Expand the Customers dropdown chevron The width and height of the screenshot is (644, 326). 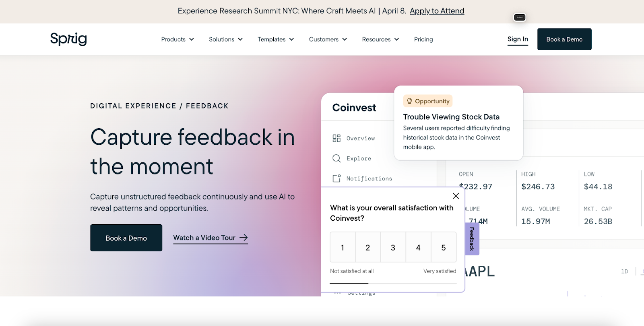pyautogui.click(x=345, y=39)
